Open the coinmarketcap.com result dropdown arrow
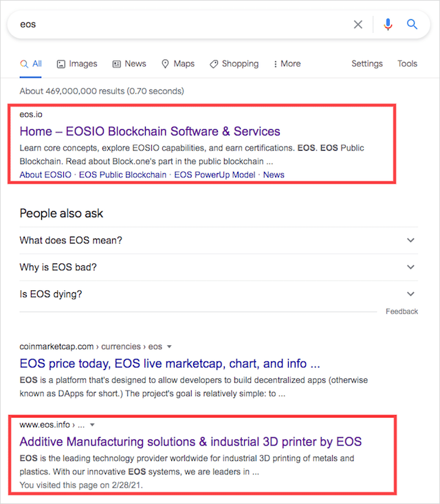The height and width of the screenshot is (504, 440). point(170,347)
